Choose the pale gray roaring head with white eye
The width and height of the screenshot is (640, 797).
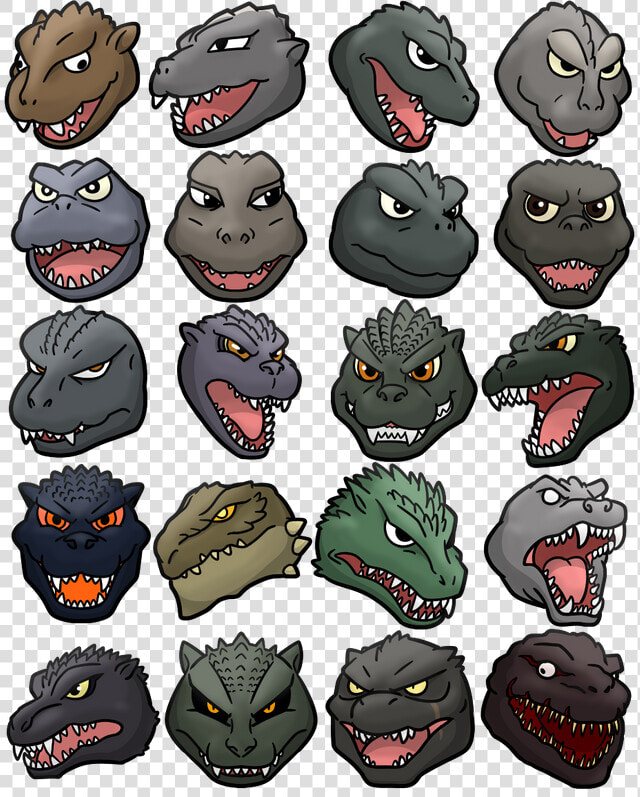pyautogui.click(x=555, y=550)
